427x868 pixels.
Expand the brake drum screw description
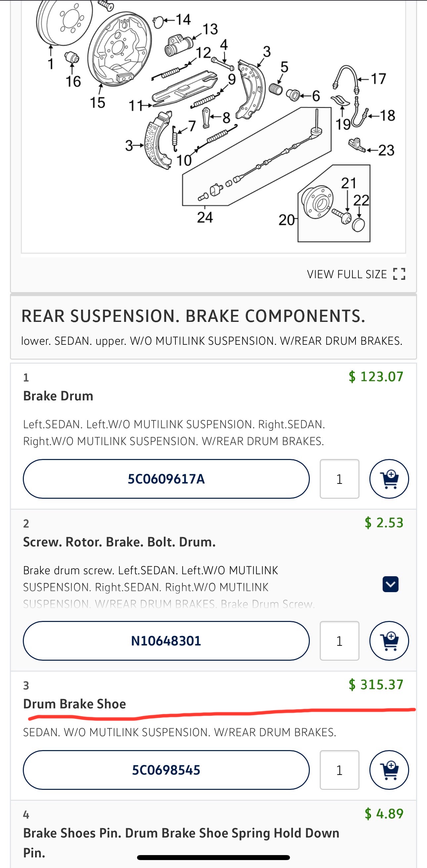click(x=391, y=584)
